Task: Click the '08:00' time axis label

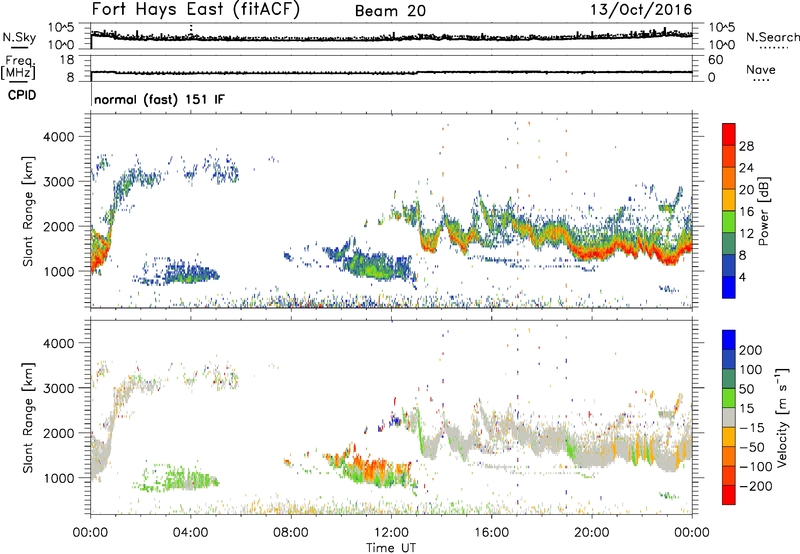Action: tap(291, 533)
